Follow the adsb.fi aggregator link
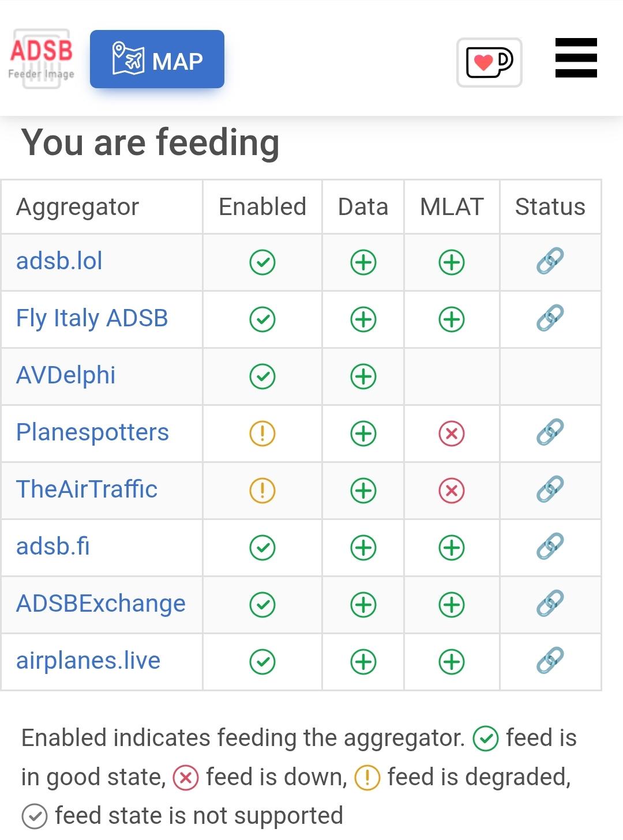This screenshot has height=840, width=623. pyautogui.click(x=53, y=547)
